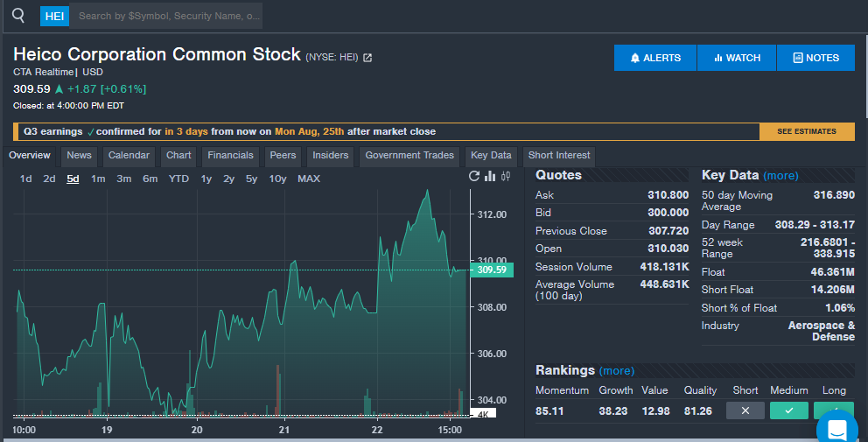The height and width of the screenshot is (442, 868).
Task: Focus the symbol search input field
Action: coord(166,16)
